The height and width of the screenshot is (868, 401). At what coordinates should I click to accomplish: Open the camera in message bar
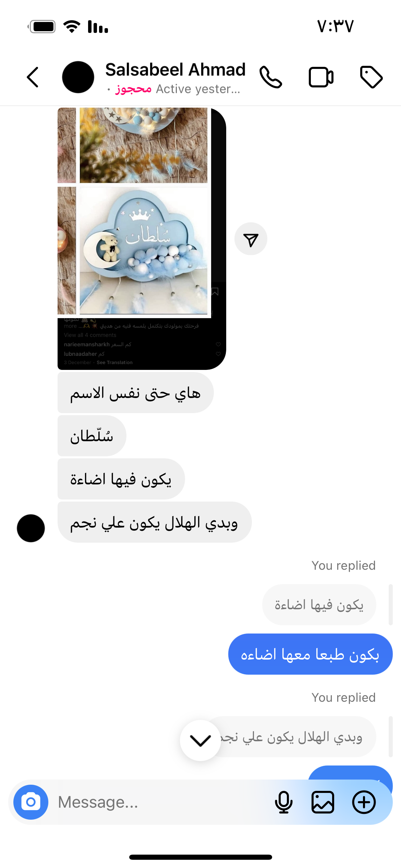pos(31,802)
